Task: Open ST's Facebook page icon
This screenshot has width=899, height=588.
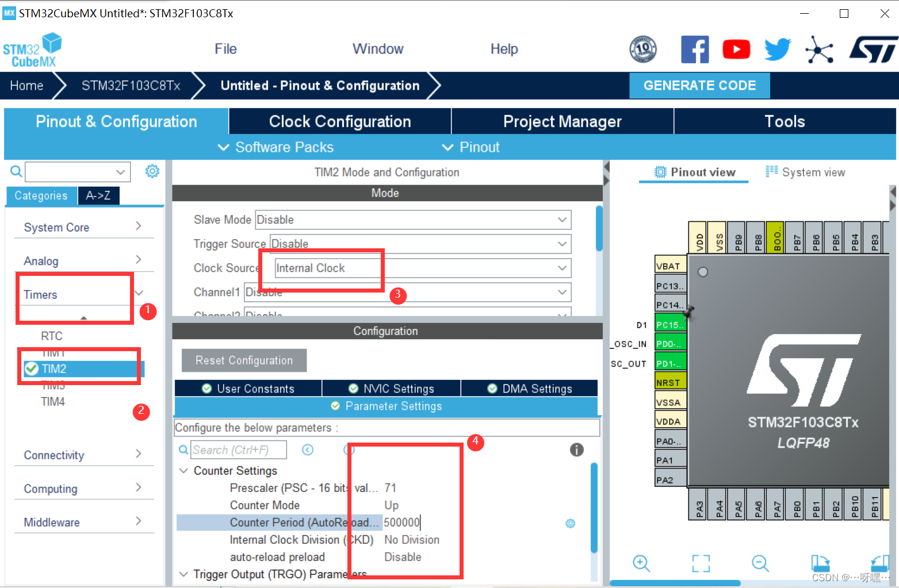Action: click(x=695, y=49)
